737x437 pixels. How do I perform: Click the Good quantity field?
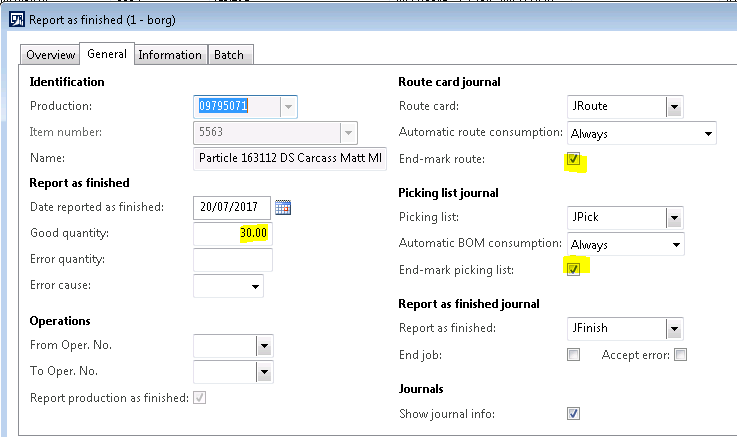232,234
